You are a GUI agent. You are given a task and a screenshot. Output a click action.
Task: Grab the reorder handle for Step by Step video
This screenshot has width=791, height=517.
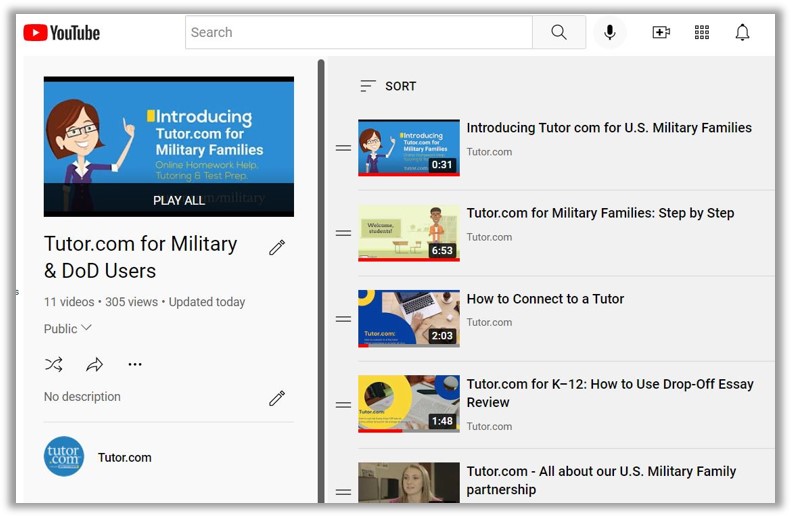pos(344,233)
